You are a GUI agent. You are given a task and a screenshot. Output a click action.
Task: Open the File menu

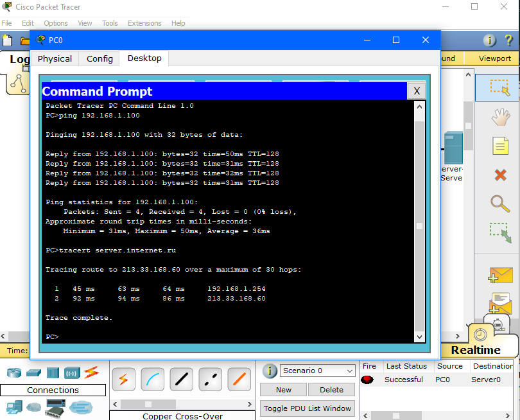point(6,23)
